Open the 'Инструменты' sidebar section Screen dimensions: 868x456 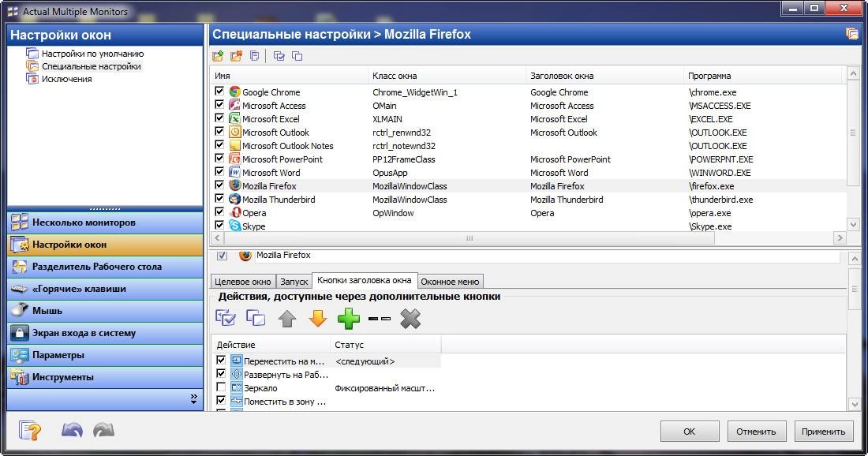click(105, 377)
